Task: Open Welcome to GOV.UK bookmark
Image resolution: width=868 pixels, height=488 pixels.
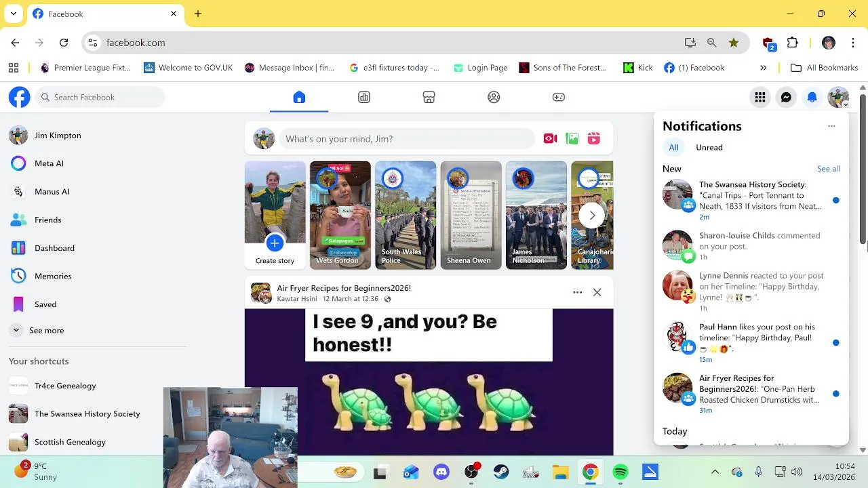Action: pos(188,68)
